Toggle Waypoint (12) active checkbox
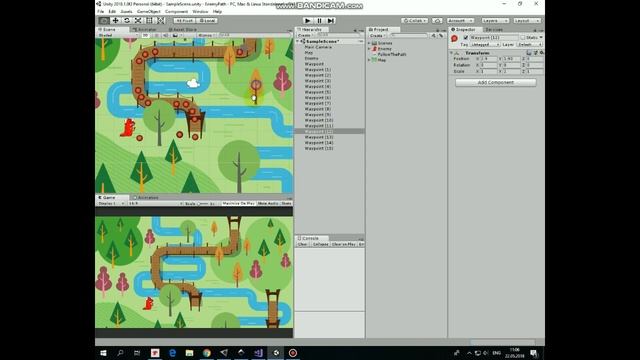Image resolution: width=640 pixels, height=360 pixels. tap(466, 38)
